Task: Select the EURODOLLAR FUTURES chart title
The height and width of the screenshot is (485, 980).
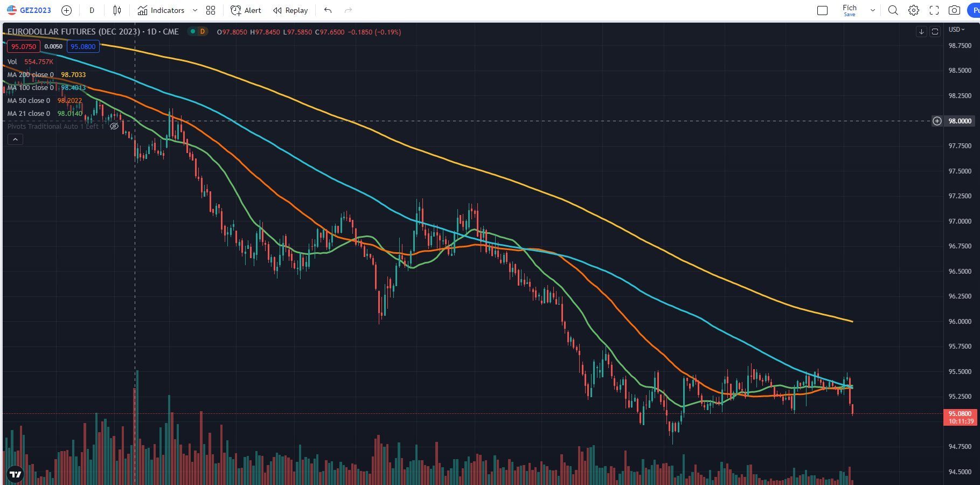Action: click(93, 32)
